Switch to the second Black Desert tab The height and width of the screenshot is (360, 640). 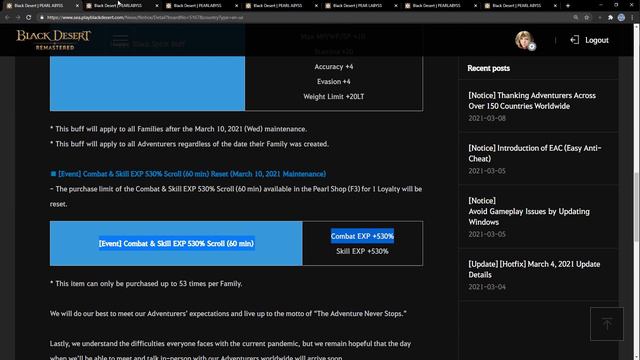[118, 6]
